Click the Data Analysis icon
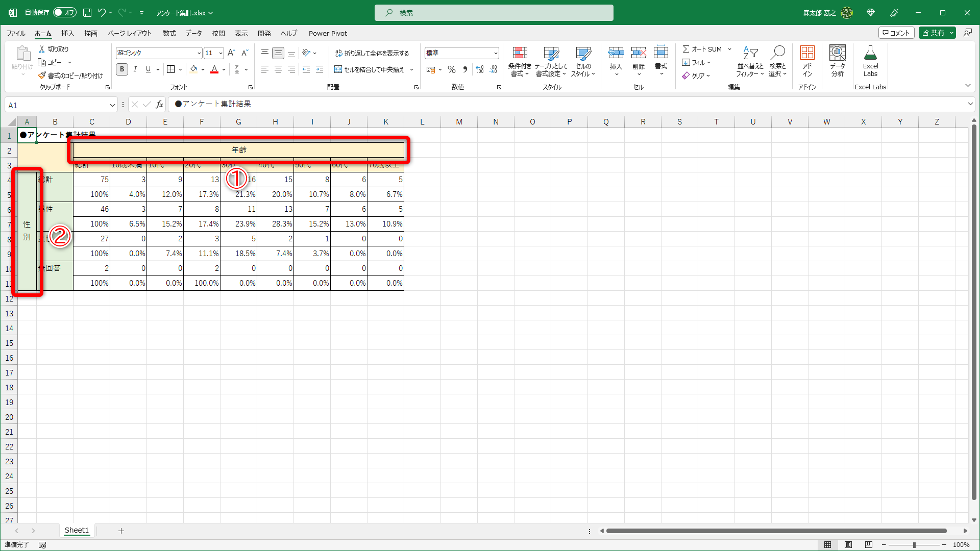This screenshot has height=551, width=980. (x=838, y=54)
